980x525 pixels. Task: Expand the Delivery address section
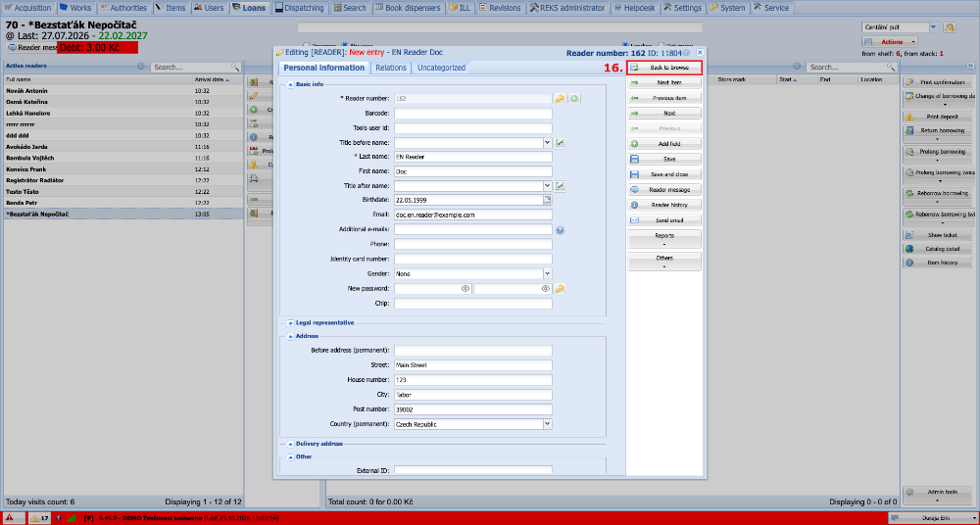290,445
